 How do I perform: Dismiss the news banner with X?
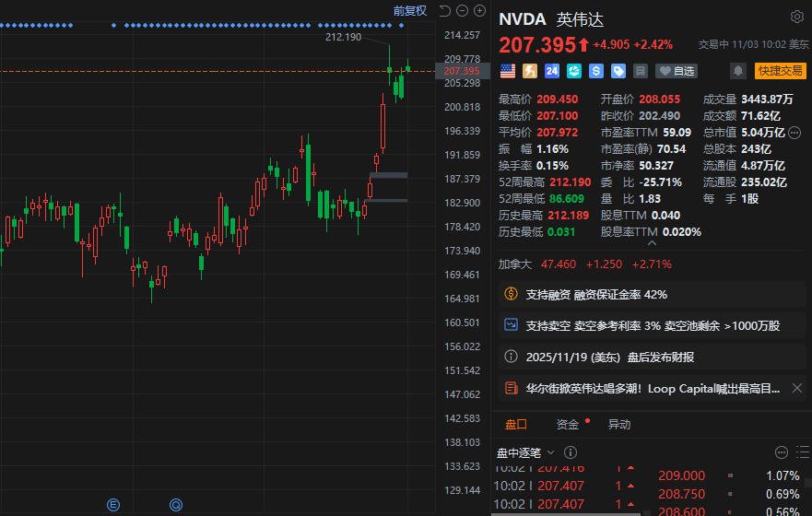[x=797, y=389]
